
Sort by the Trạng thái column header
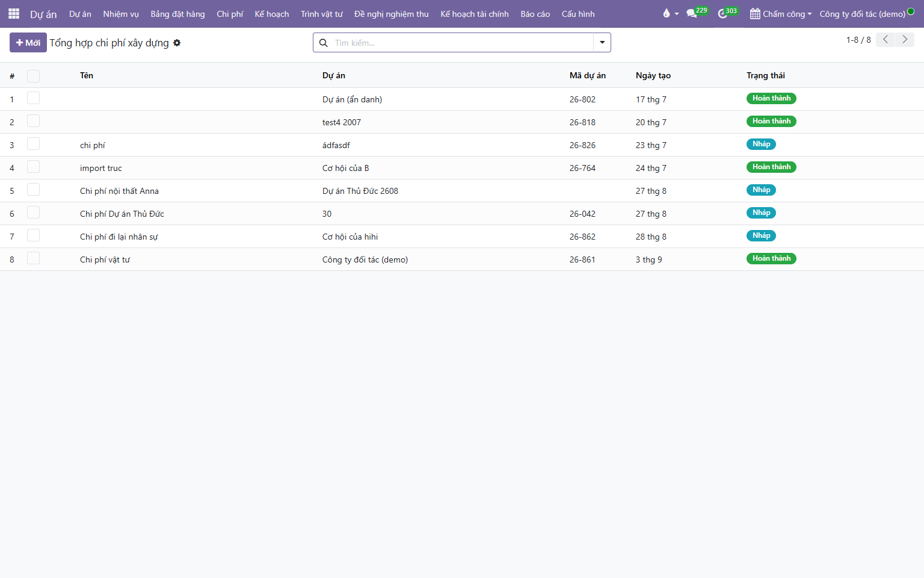point(766,75)
